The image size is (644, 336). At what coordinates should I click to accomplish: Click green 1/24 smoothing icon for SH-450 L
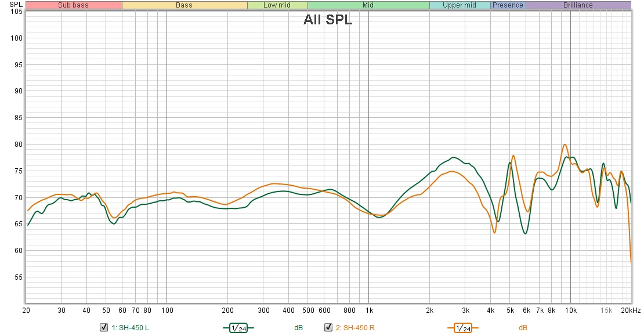(x=238, y=328)
